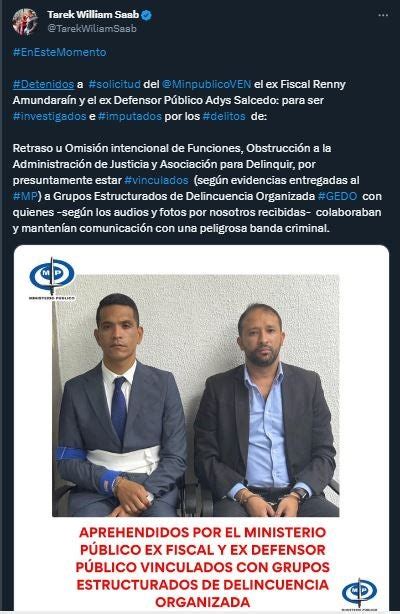
Task: Open the #GEDO hashtag
Action: point(337,196)
